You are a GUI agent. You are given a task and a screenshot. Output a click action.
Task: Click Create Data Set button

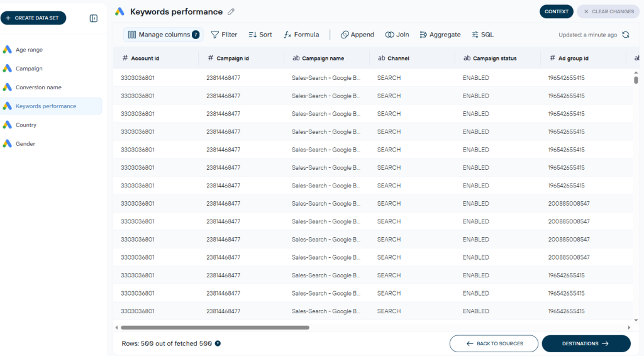[x=33, y=18]
